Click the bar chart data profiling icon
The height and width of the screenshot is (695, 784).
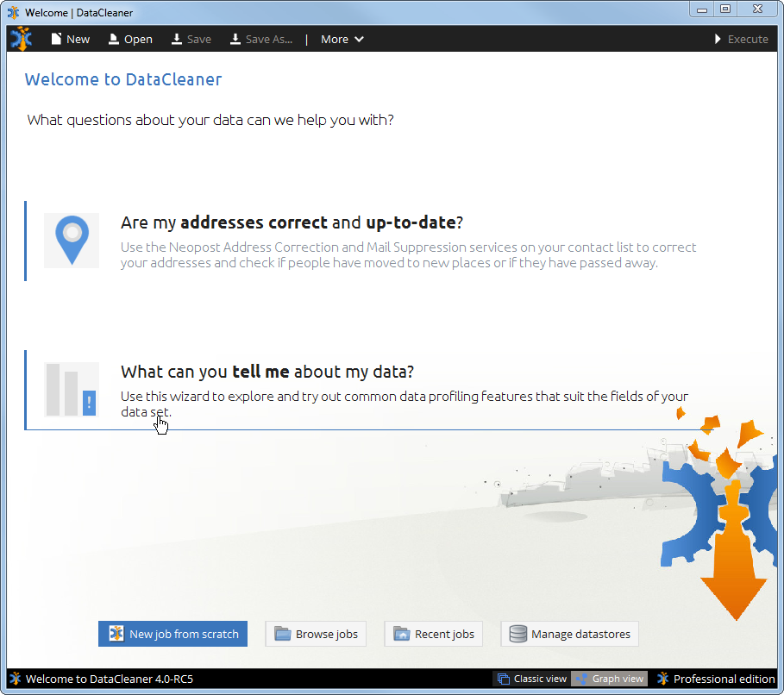point(72,390)
